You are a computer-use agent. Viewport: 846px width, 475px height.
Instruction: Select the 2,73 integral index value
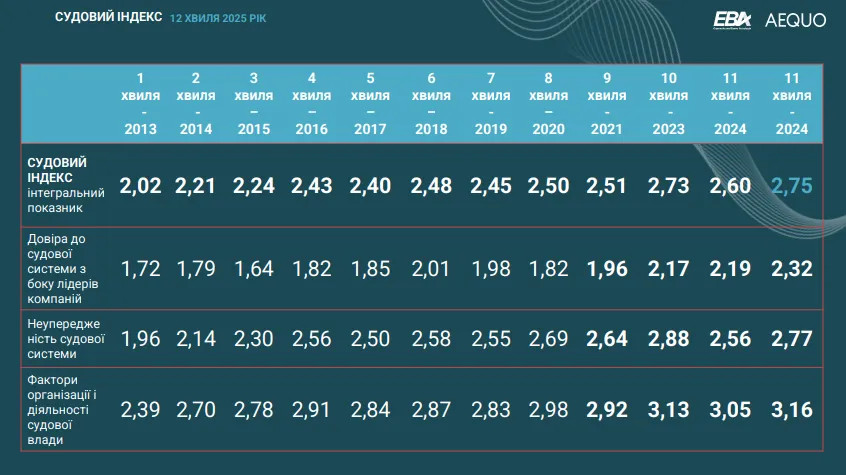(669, 184)
